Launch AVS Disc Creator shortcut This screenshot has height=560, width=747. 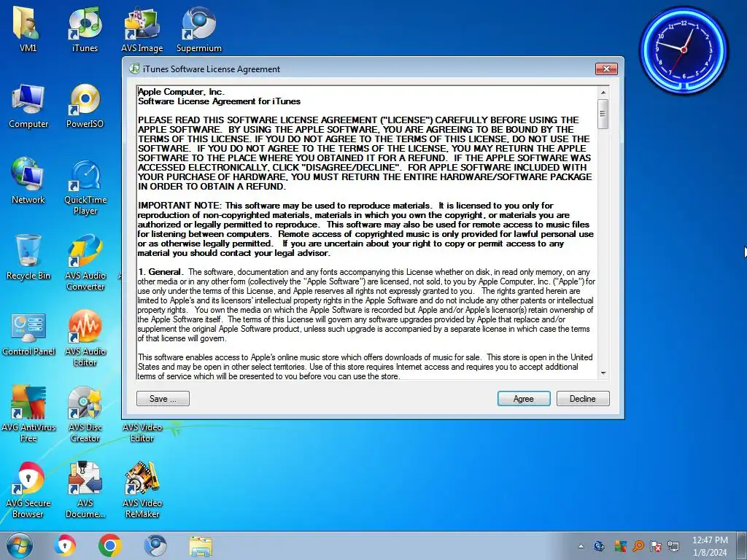coord(85,413)
